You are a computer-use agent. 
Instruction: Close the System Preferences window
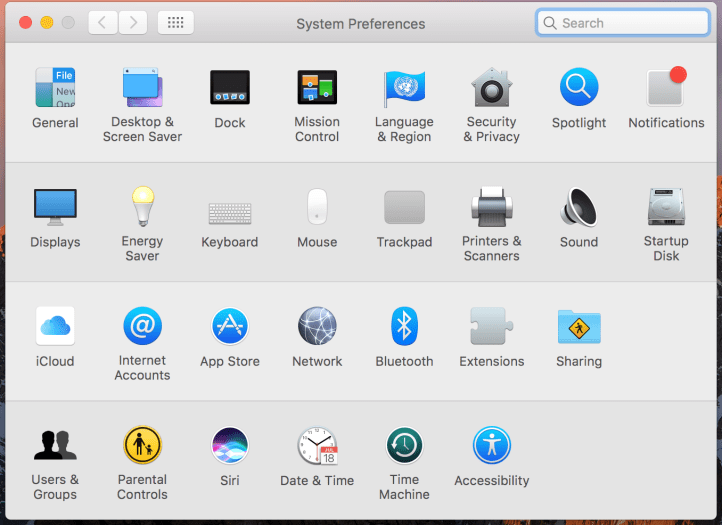[x=25, y=22]
